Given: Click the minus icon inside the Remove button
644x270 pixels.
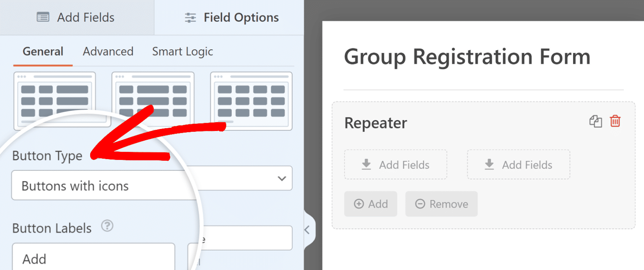Looking at the screenshot, I should (x=420, y=204).
